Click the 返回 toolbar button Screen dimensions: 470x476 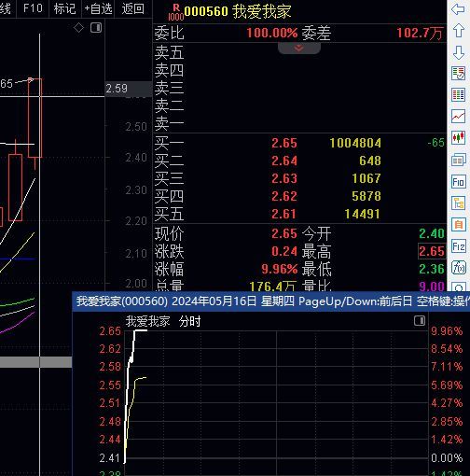click(x=133, y=8)
